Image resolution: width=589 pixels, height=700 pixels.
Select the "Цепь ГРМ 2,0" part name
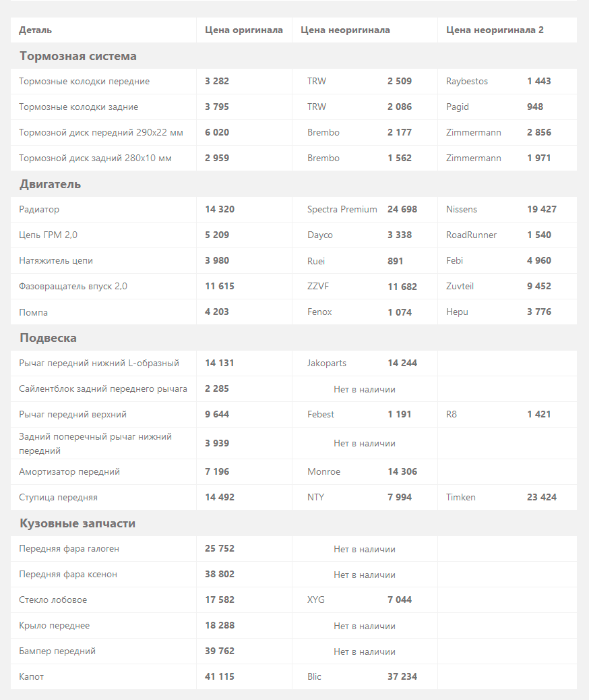tap(49, 235)
